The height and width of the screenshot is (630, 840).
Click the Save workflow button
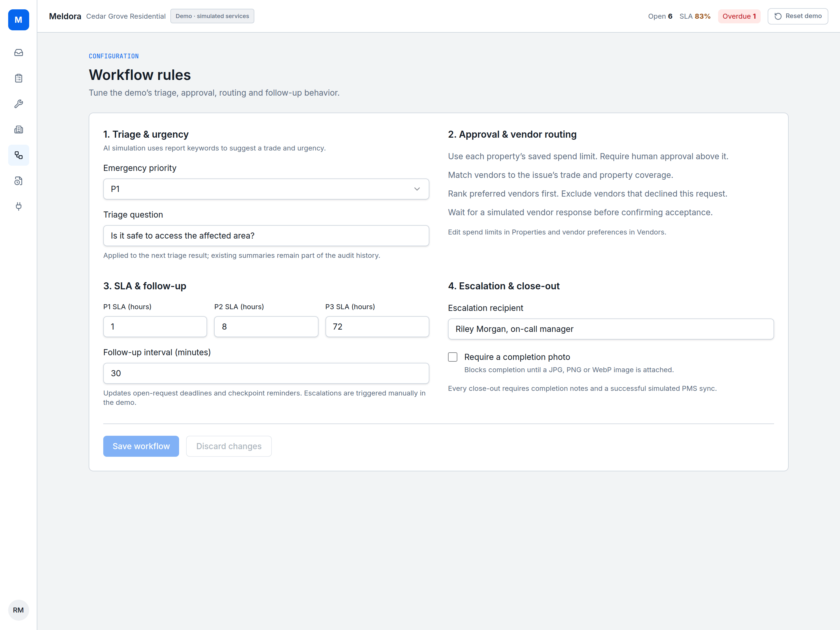tap(141, 446)
